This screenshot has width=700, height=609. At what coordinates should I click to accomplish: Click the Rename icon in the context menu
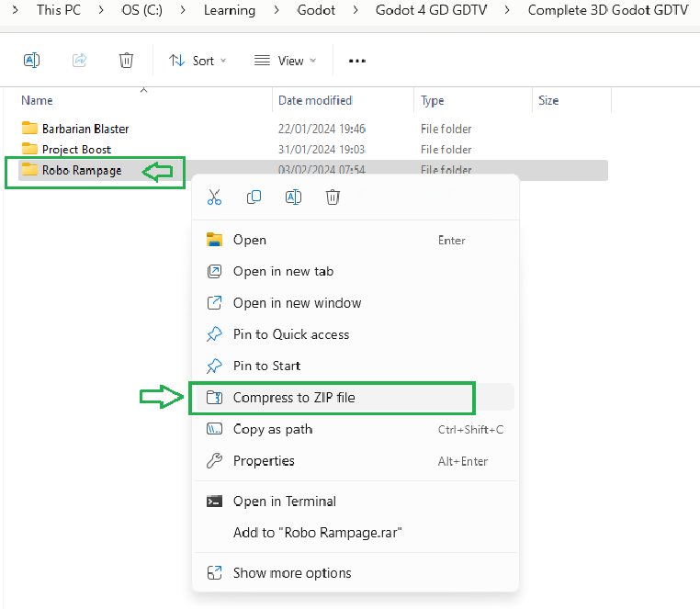click(293, 197)
